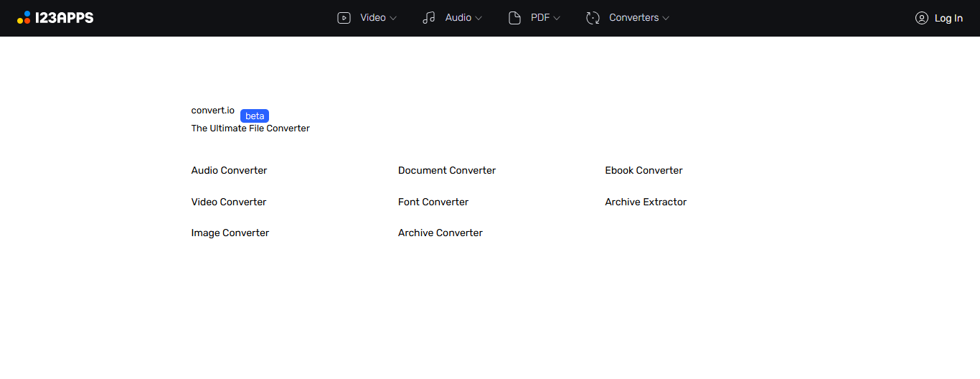Expand the Audio dropdown chevron
Screen dimensions: 980x379
click(x=479, y=18)
